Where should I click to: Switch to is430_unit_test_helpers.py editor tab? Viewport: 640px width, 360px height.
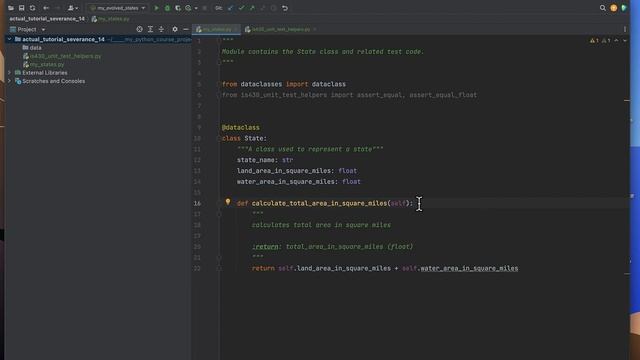point(280,29)
